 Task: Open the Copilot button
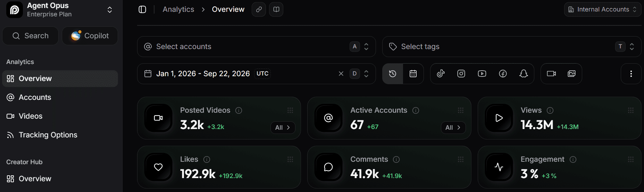(90, 36)
